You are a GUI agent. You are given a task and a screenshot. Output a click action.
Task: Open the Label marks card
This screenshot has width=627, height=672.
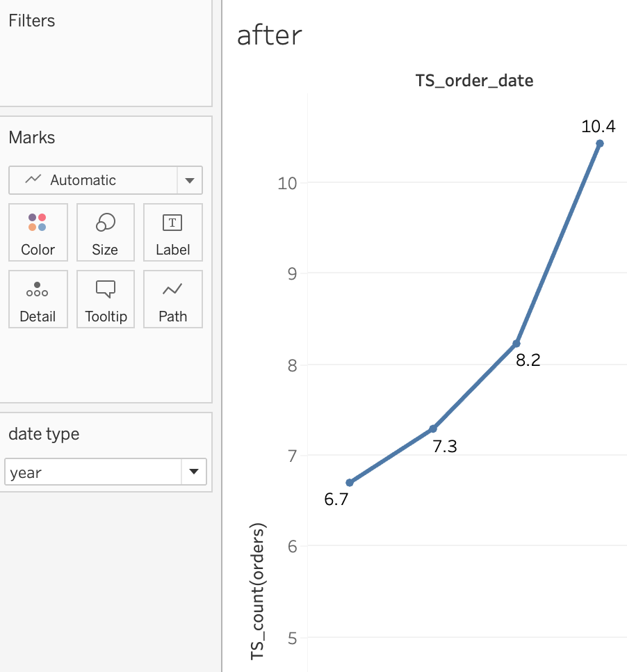(172, 232)
